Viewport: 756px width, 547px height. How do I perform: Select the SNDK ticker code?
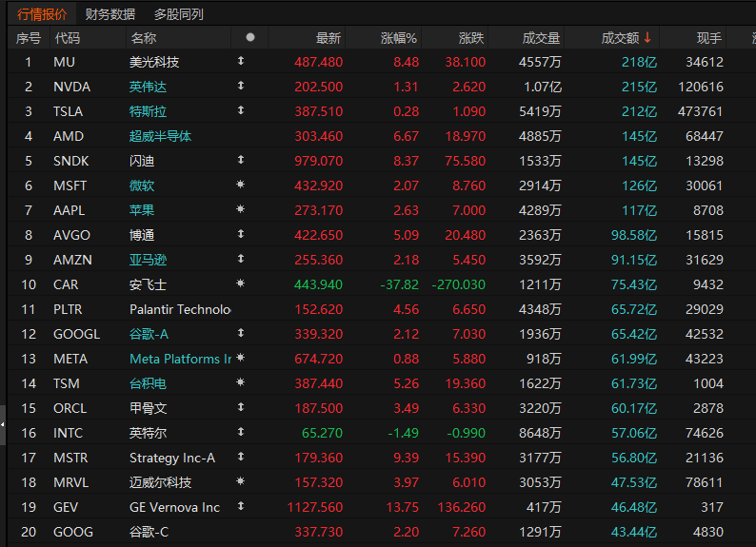tap(70, 161)
